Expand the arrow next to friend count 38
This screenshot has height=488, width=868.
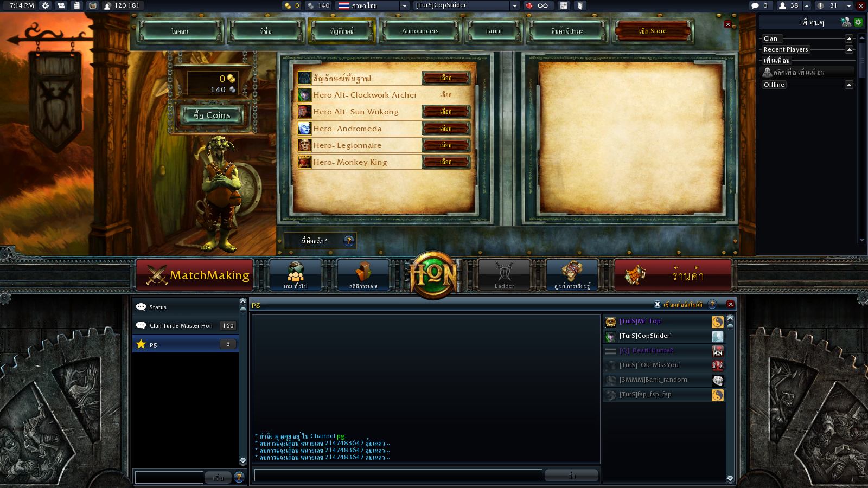tap(807, 5)
